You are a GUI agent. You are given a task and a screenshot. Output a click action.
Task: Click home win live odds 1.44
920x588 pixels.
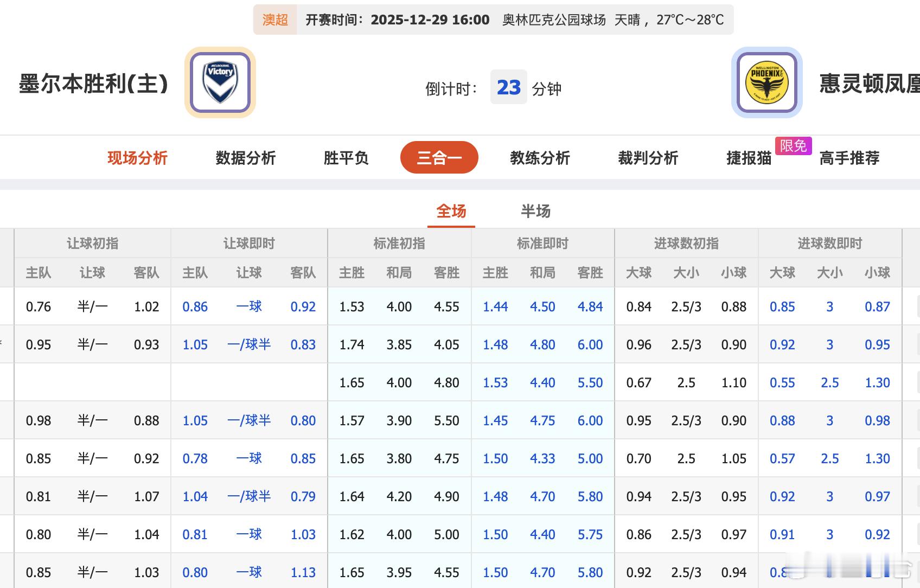point(495,306)
